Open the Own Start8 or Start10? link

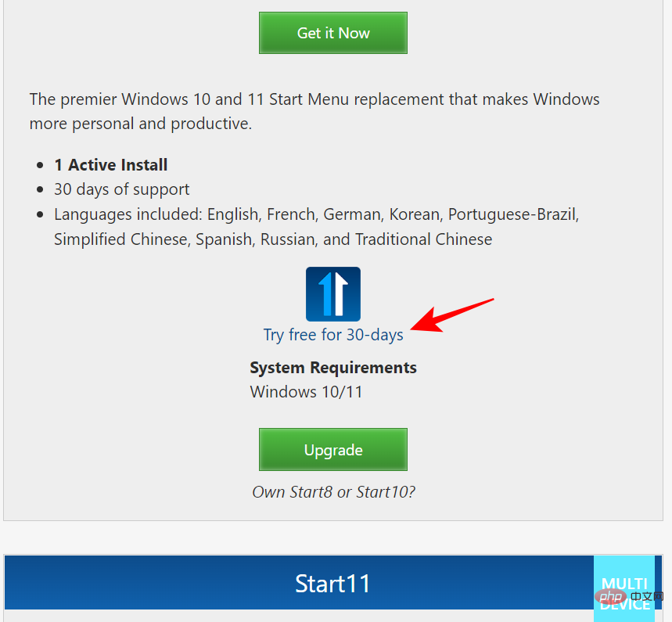[333, 491]
